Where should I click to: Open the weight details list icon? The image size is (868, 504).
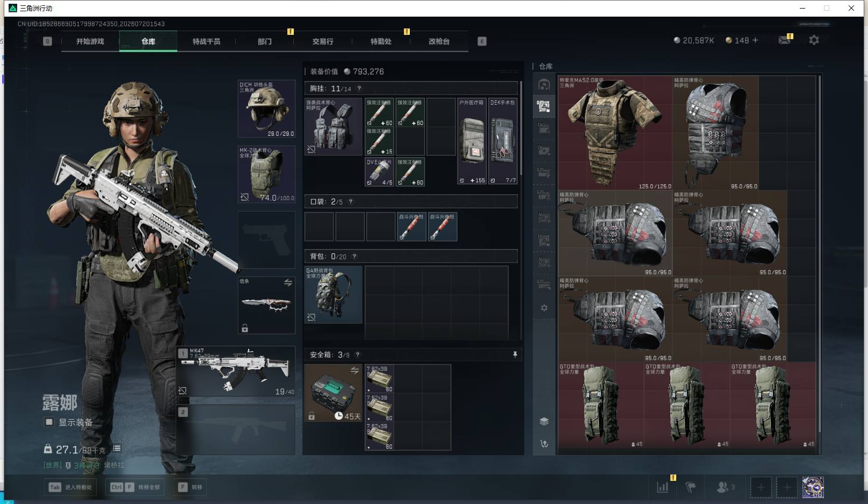[x=117, y=448]
